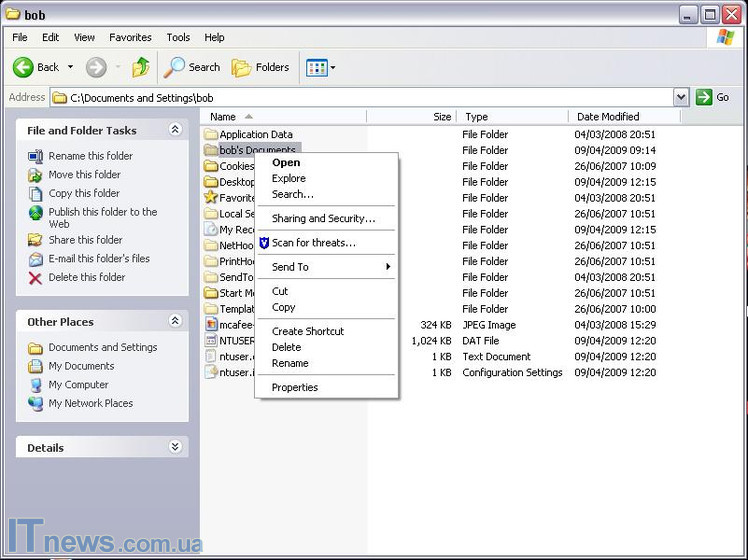Click the red Delete this folder icon
Viewport: 748px width, 560px height.
(36, 277)
